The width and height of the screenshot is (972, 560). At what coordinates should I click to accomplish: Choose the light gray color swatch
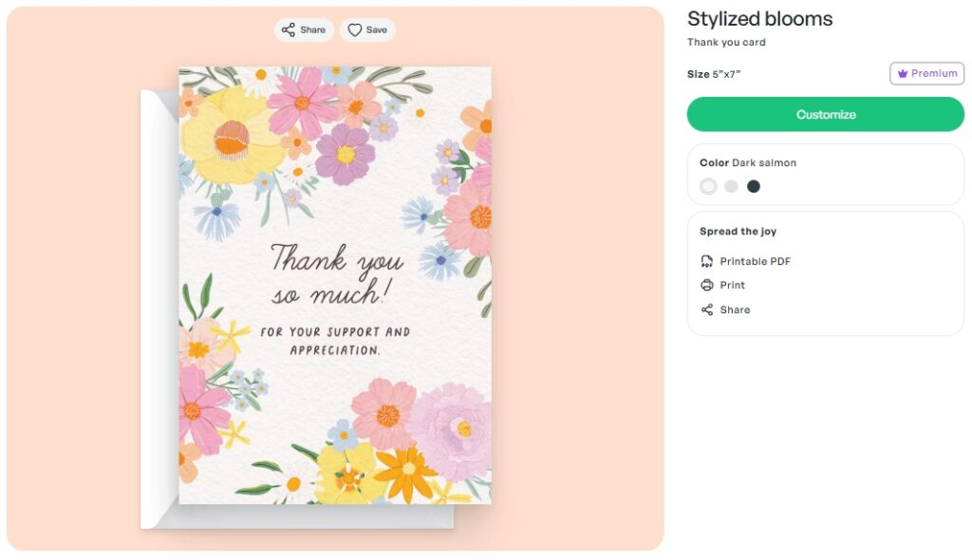click(x=731, y=187)
